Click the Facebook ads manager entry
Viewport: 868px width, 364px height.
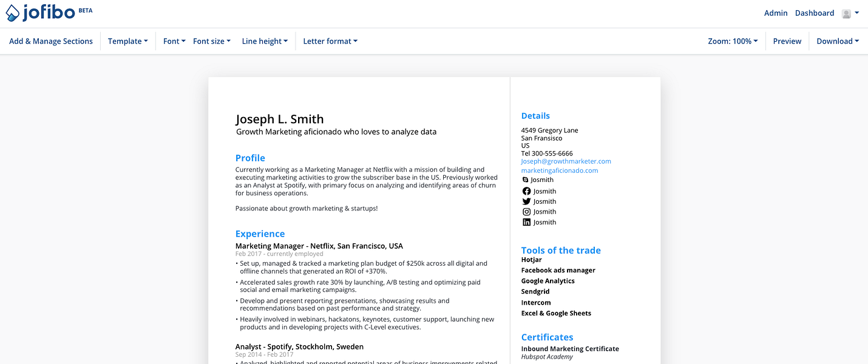pyautogui.click(x=558, y=271)
